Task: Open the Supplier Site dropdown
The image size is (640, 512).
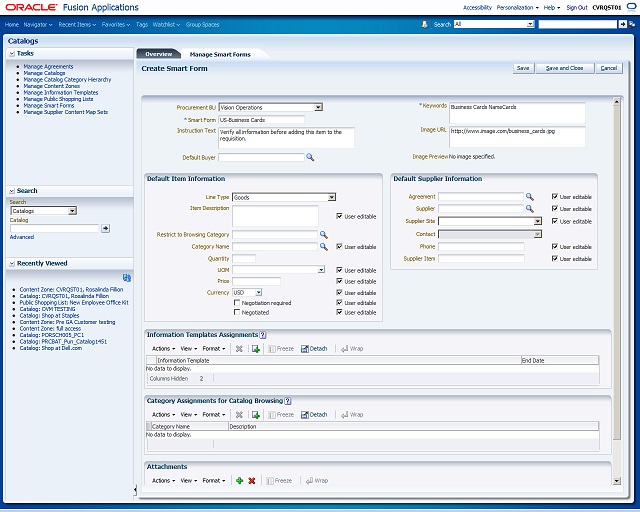Action: pyautogui.click(x=538, y=221)
